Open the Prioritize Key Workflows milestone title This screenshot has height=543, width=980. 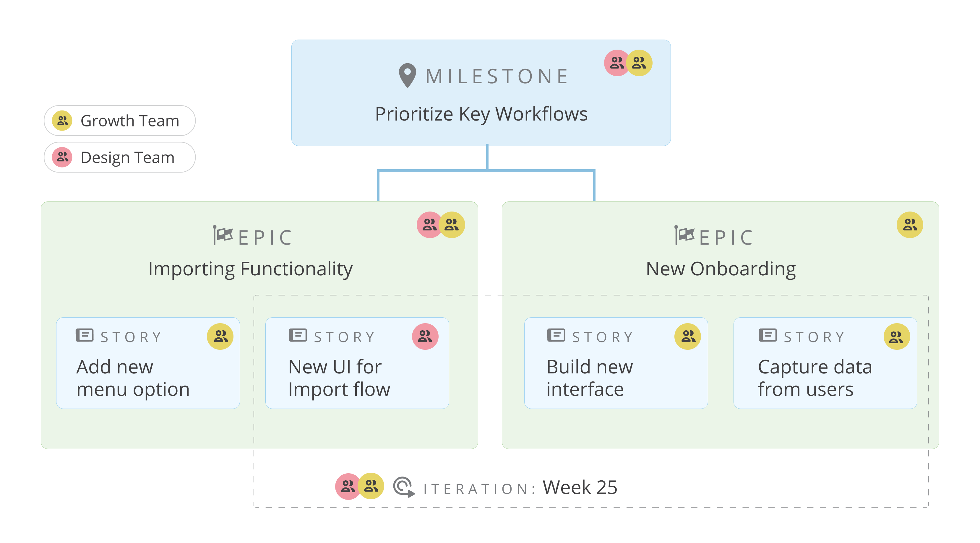point(481,114)
